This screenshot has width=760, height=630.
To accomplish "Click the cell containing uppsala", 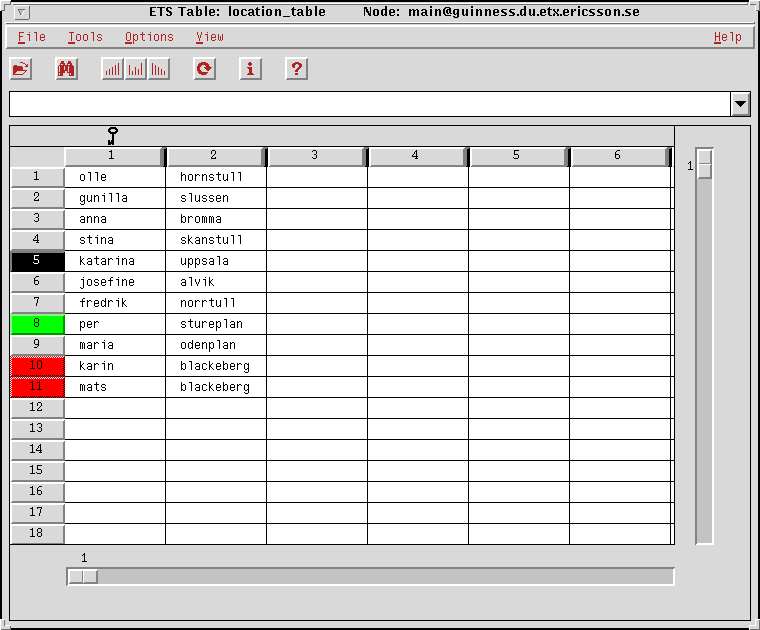I will pyautogui.click(x=216, y=261).
